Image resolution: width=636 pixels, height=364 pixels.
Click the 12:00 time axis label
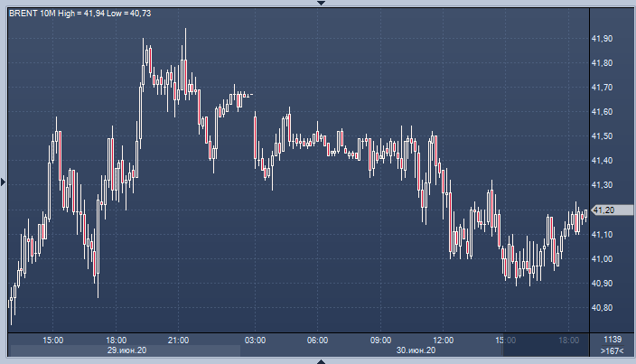[x=443, y=340]
